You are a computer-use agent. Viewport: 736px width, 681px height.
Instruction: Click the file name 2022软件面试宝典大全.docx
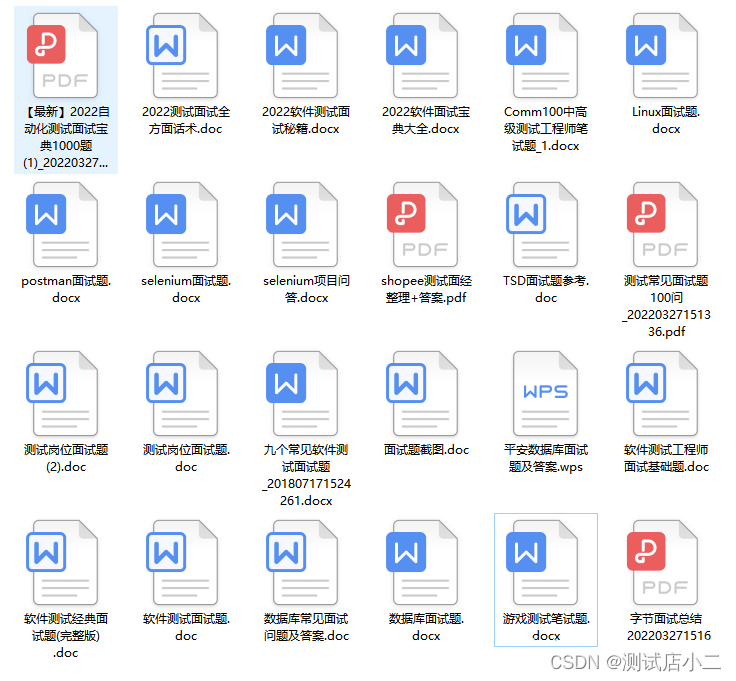426,120
